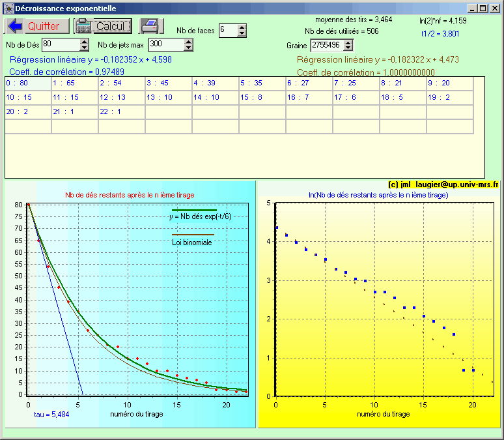Decrease Nb de faces with down arrow
The width and height of the screenshot is (504, 440).
tap(242, 34)
